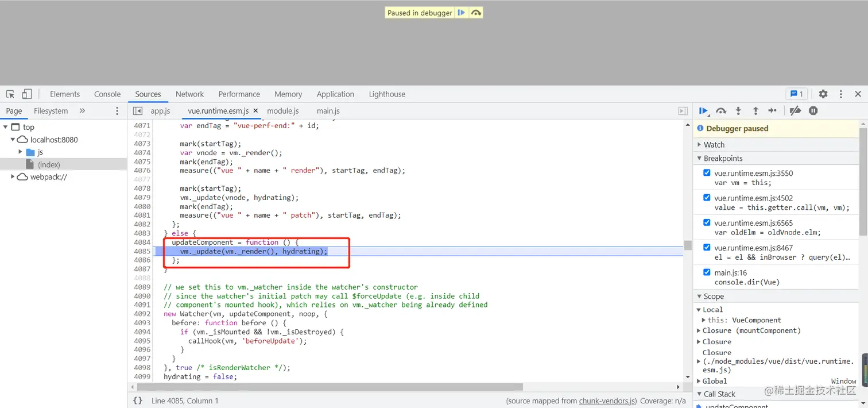Click the debugger sidebar vertical scrollbar
The height and width of the screenshot is (408, 868).
tap(863, 181)
